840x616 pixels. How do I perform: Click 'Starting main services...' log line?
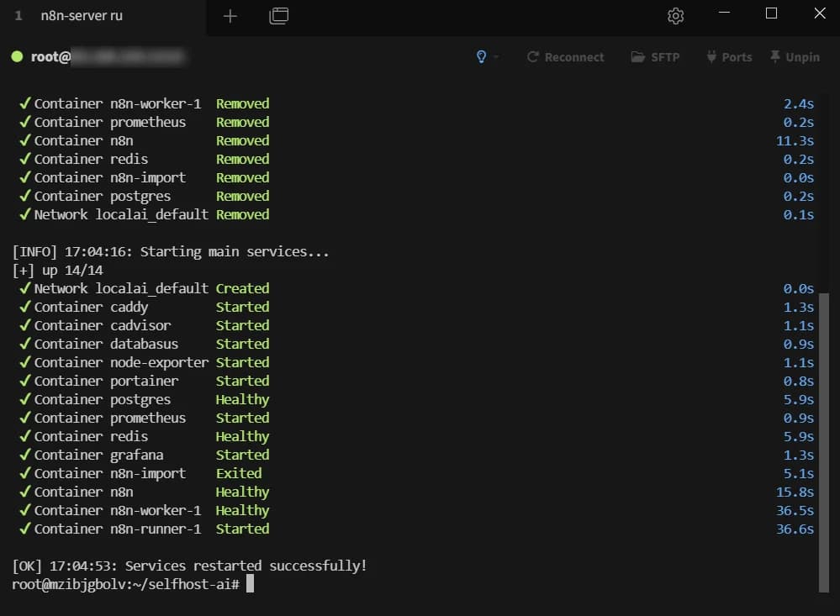click(171, 252)
